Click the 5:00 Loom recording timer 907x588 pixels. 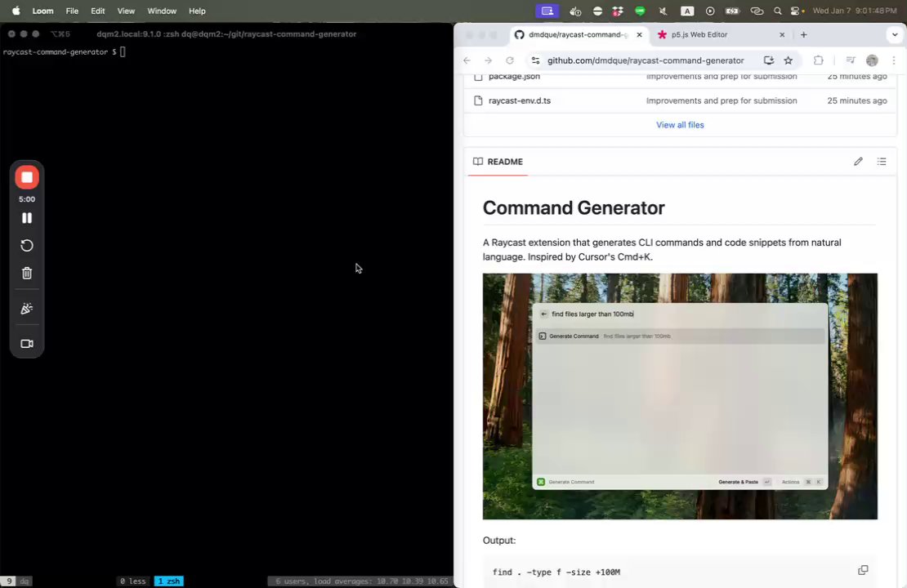[27, 199]
